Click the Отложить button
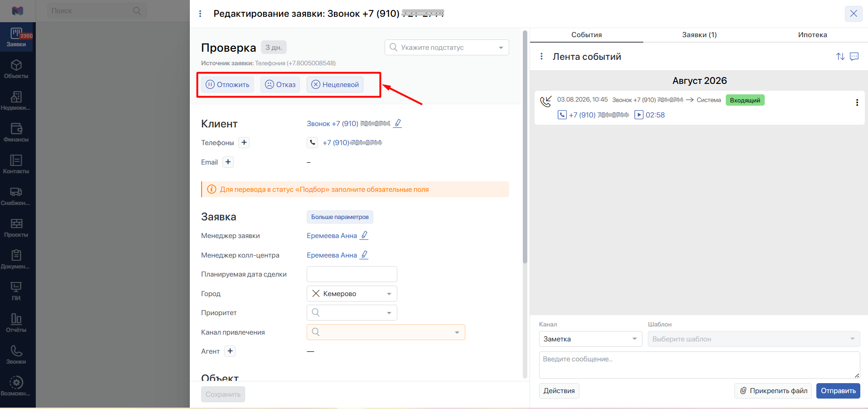The height and width of the screenshot is (409, 868). [227, 84]
